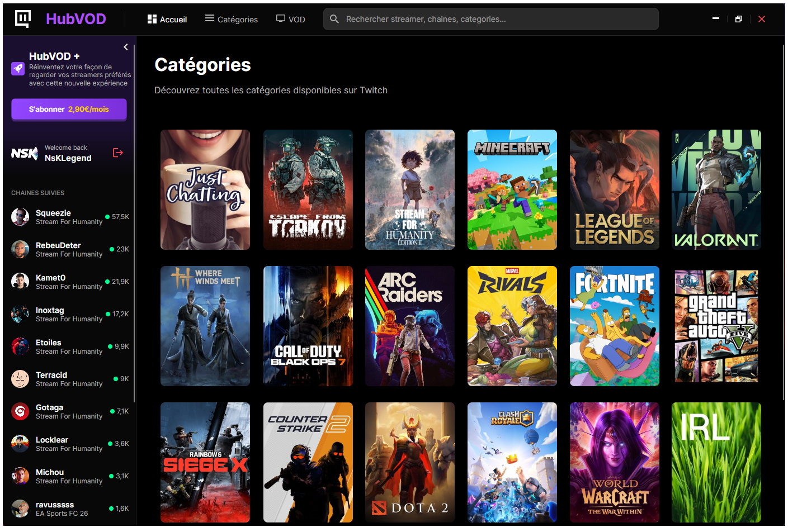This screenshot has height=532, width=788.
Task: Click the logout arrow icon next to NsKLegend
Action: [117, 152]
